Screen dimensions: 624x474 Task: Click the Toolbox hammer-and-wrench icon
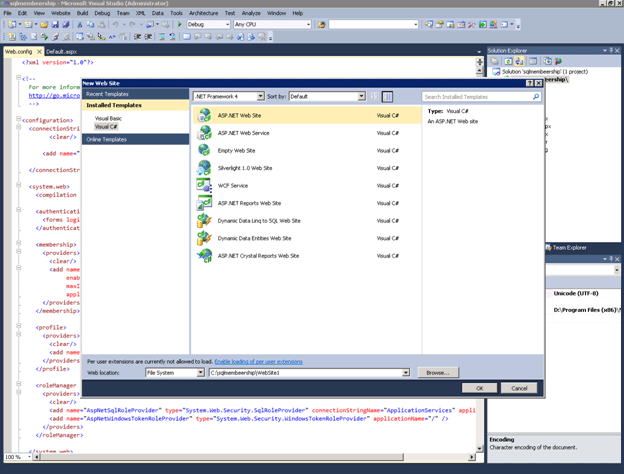pos(472,25)
